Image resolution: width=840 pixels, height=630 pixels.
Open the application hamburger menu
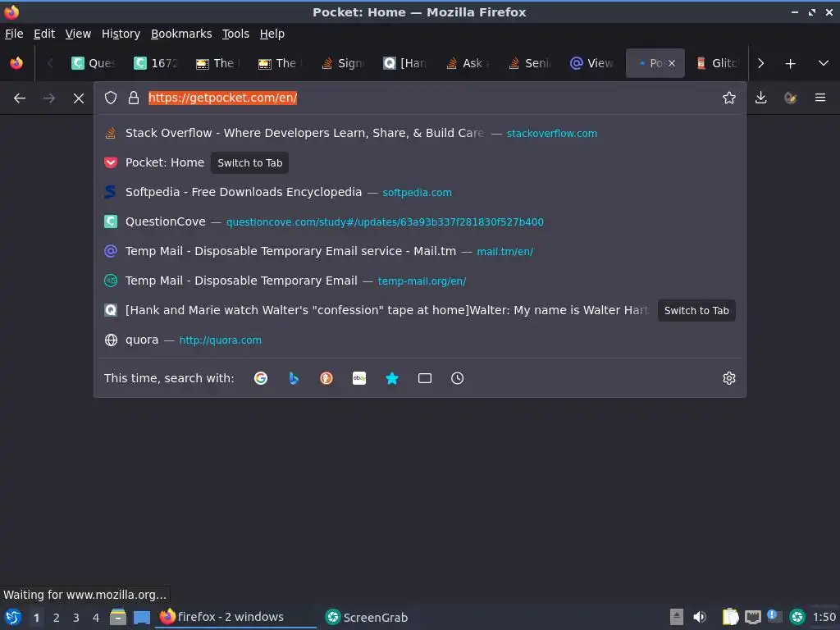click(820, 98)
